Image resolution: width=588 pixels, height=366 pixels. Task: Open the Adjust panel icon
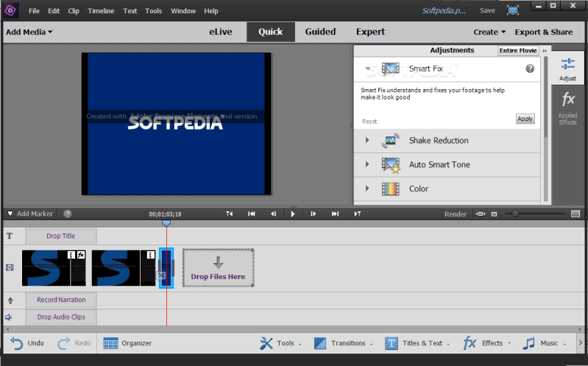pyautogui.click(x=567, y=69)
